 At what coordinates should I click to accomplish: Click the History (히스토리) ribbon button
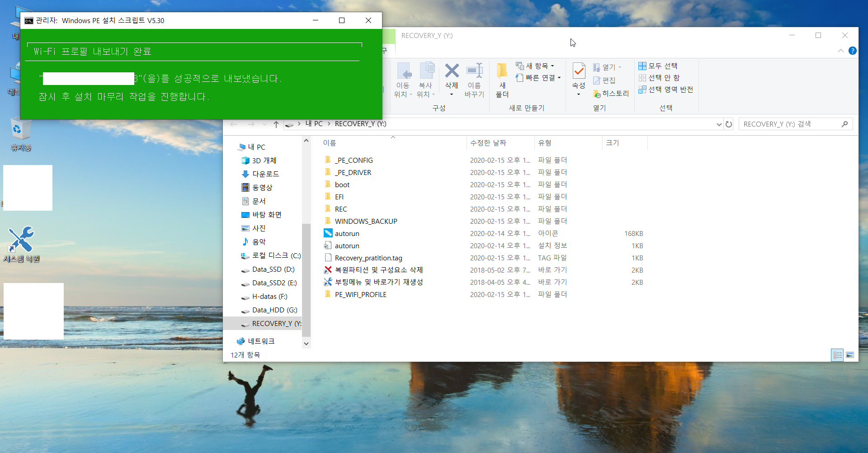pyautogui.click(x=611, y=94)
